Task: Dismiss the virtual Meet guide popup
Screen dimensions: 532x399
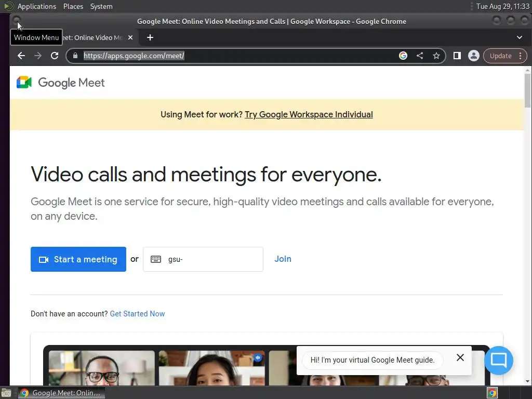Action: pos(460,357)
